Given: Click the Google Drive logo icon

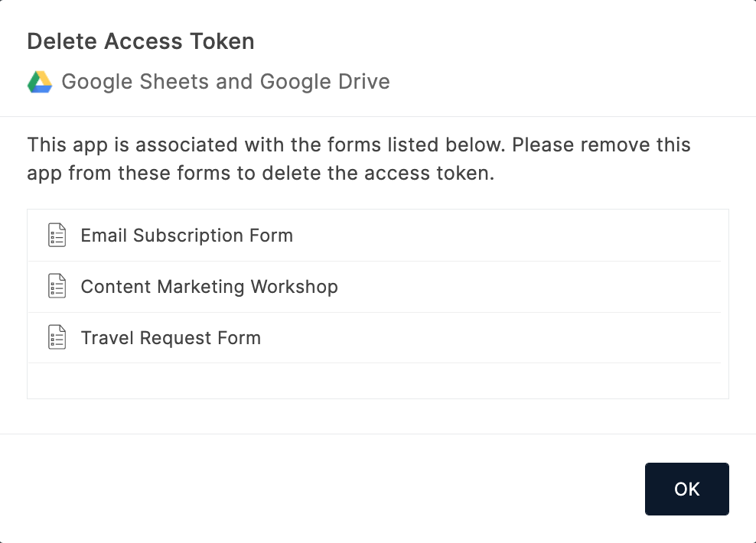Looking at the screenshot, I should [x=40, y=82].
